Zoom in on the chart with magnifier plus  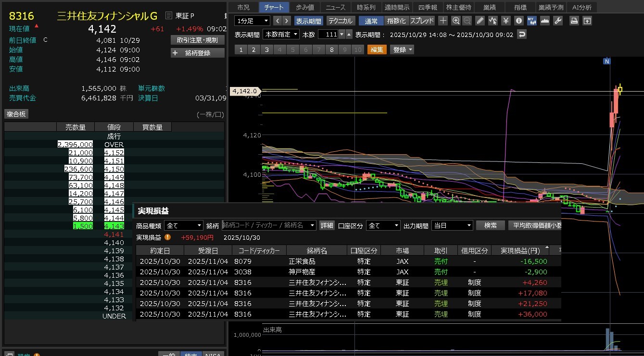click(456, 21)
